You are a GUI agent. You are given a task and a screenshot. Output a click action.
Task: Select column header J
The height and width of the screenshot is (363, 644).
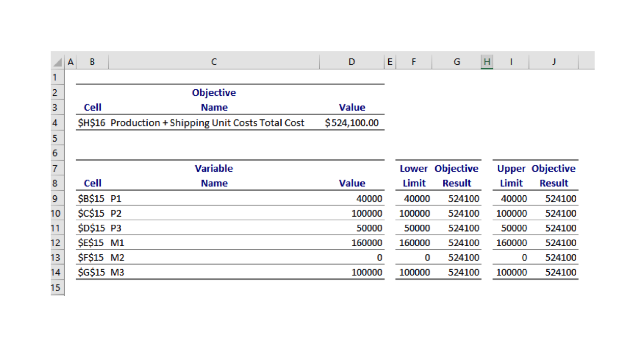point(553,61)
